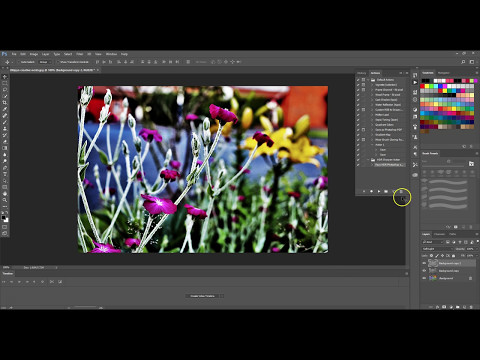
Task: Select the Quick Selection tool
Action: [x=5, y=96]
